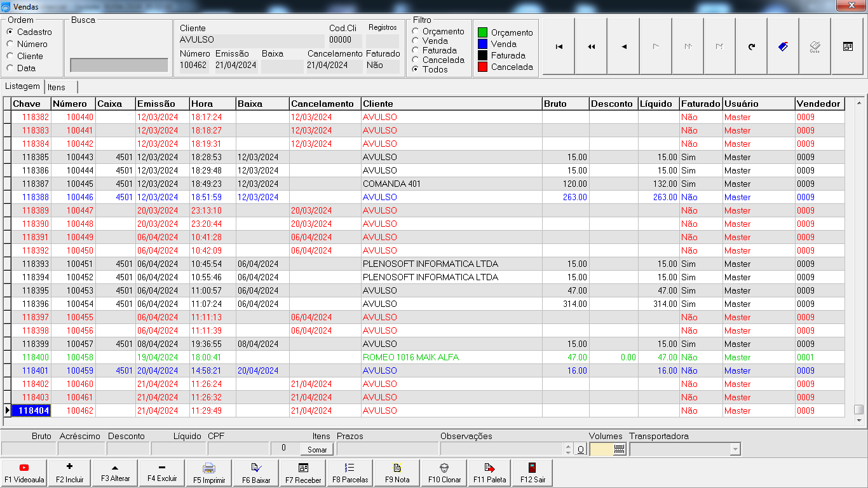Click the Volumes calculator button
Image resolution: width=868 pixels, height=488 pixels.
620,449
